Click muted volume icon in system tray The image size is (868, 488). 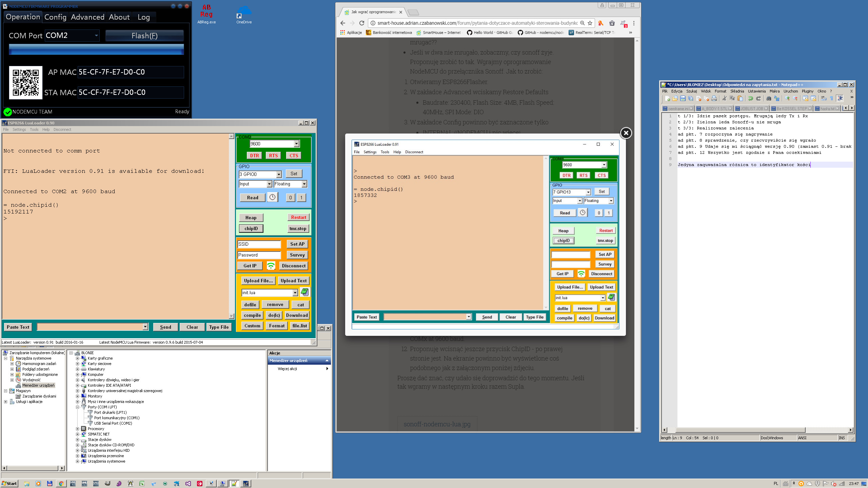click(x=833, y=484)
